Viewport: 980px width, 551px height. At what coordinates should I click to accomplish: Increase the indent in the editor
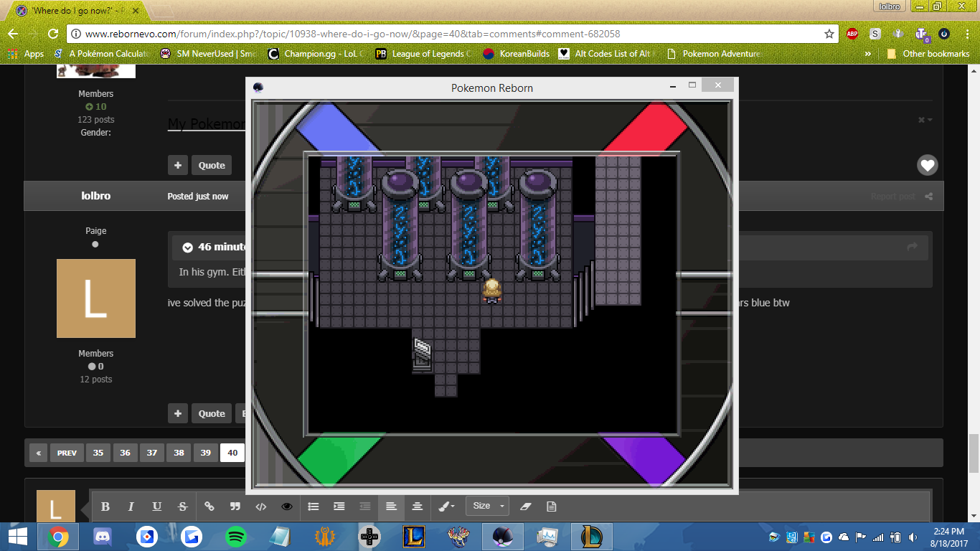339,507
